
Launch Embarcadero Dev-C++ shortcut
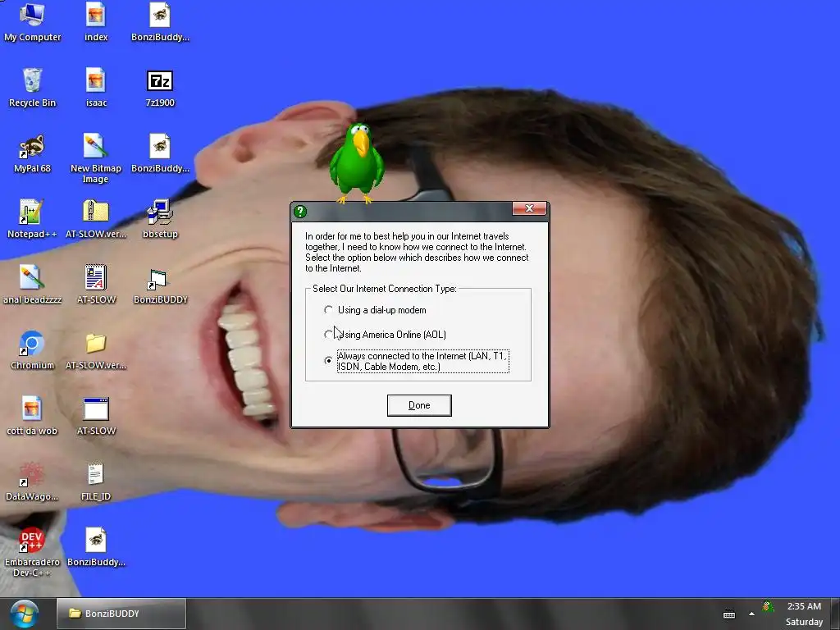click(32, 552)
